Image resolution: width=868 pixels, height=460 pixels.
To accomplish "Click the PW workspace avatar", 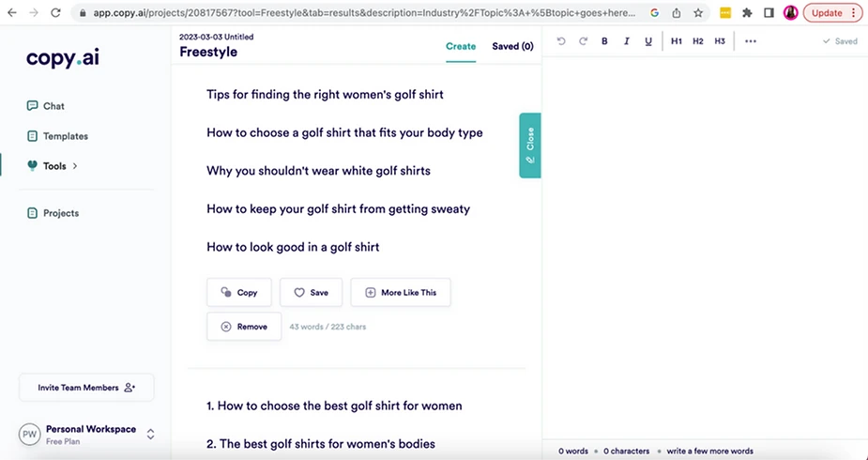I will [x=29, y=435].
